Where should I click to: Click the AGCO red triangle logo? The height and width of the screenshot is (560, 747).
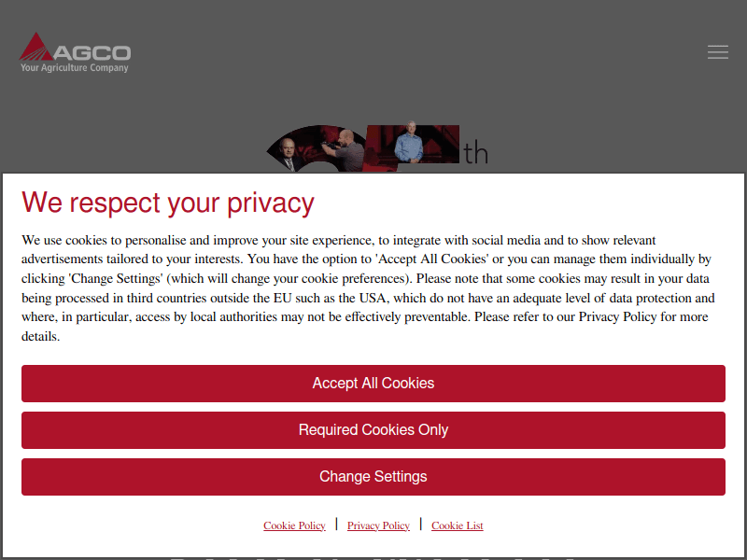[x=37, y=47]
